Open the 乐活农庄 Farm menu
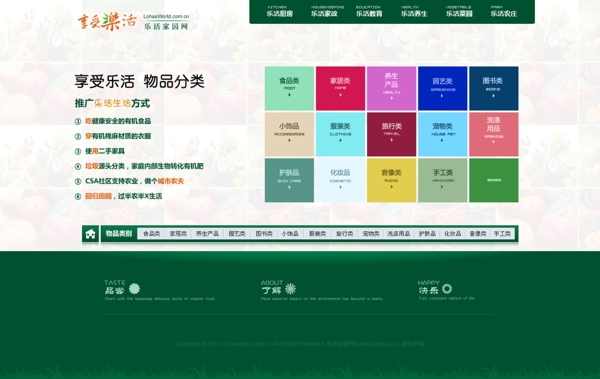 click(504, 11)
